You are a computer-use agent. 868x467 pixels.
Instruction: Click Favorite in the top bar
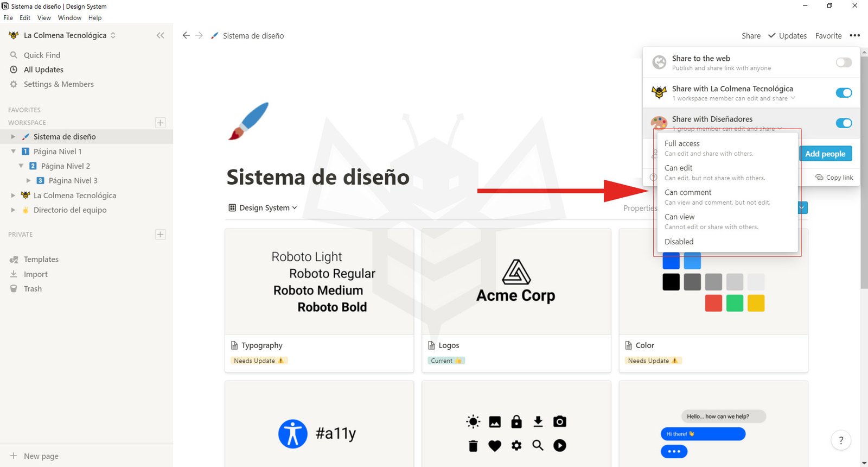[828, 36]
